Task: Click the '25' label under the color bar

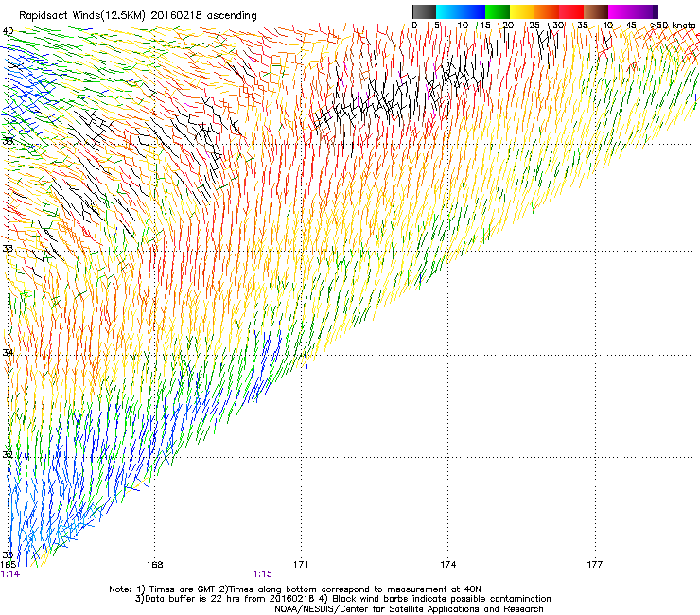Action: click(534, 26)
